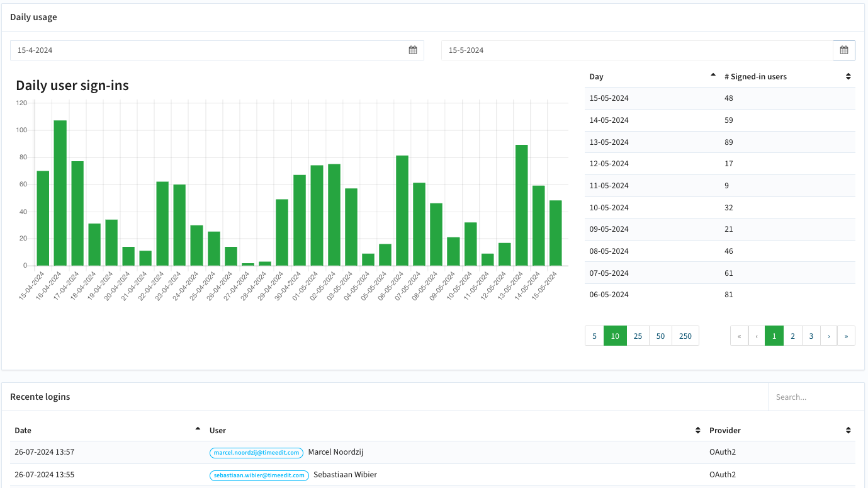
Task: Click table row 08-05-2024
Action: (x=720, y=251)
